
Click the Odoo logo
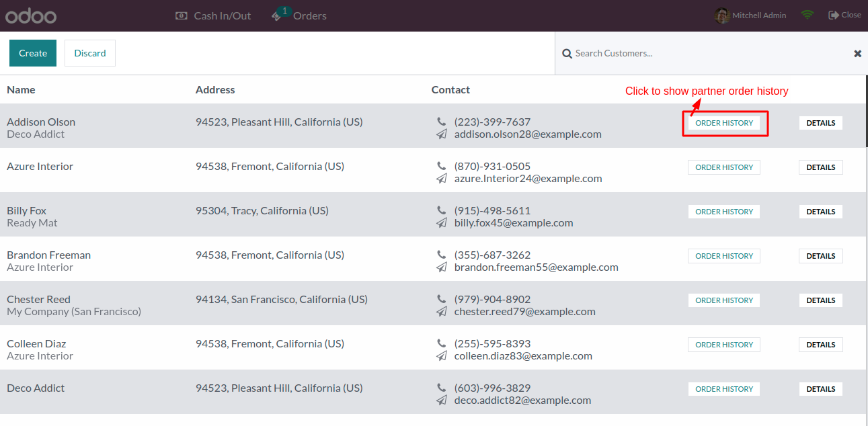click(x=31, y=16)
